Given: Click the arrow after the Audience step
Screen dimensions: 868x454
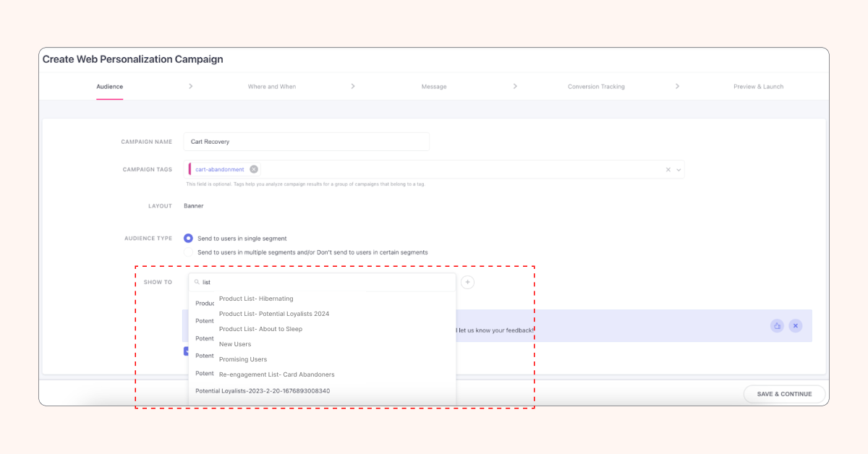Looking at the screenshot, I should click(x=190, y=86).
